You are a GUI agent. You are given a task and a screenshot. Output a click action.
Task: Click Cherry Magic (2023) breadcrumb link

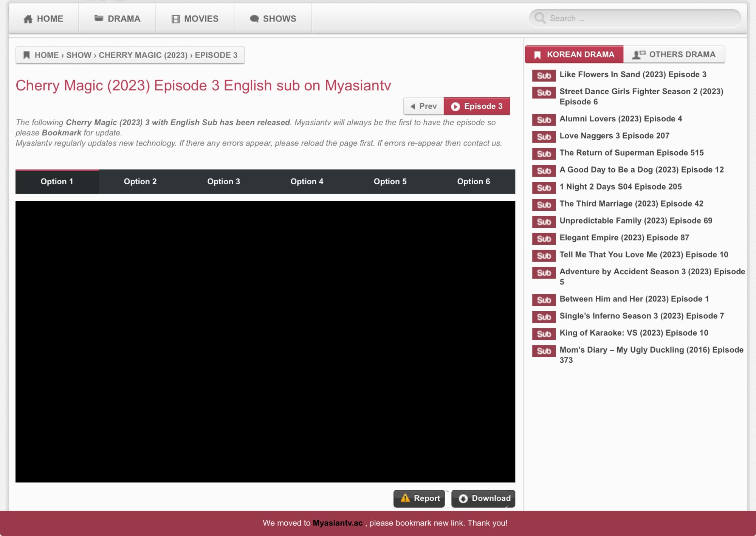[143, 55]
